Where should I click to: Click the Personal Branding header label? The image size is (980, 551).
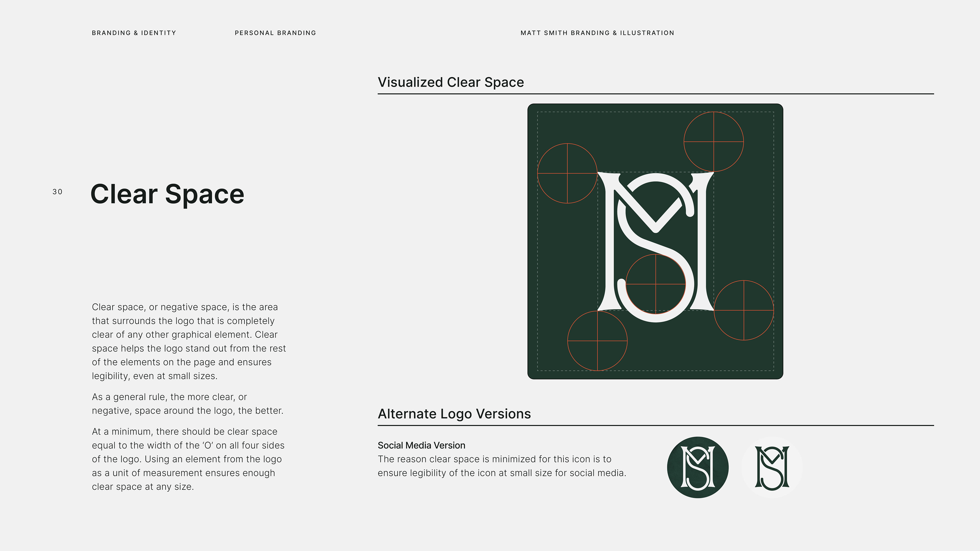275,33
